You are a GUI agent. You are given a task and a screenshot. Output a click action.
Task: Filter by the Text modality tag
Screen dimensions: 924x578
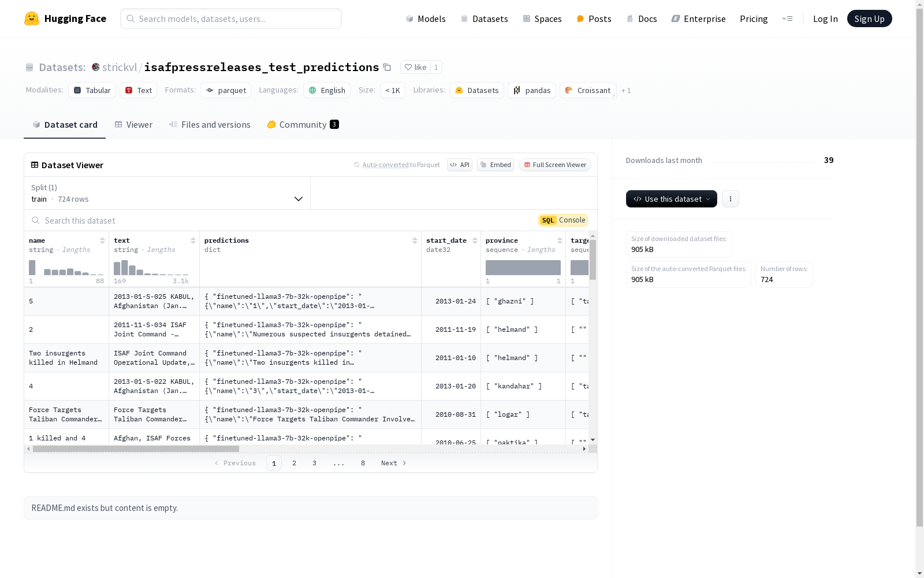(139, 90)
